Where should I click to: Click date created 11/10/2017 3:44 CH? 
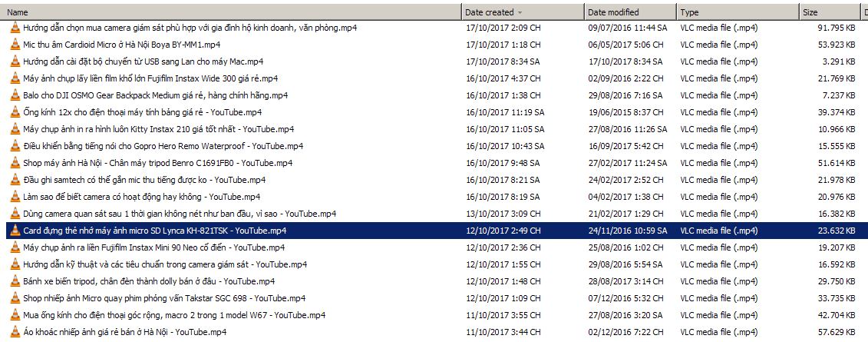tap(503, 333)
